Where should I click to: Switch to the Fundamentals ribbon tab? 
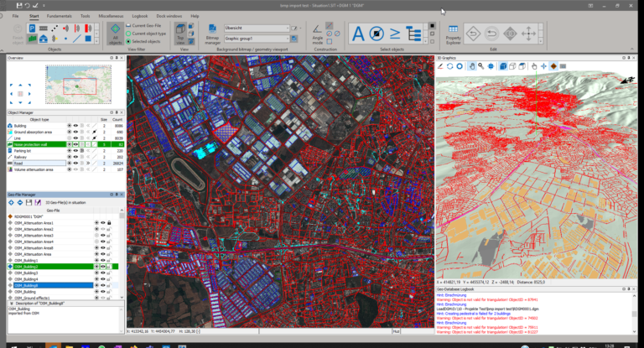click(x=60, y=16)
